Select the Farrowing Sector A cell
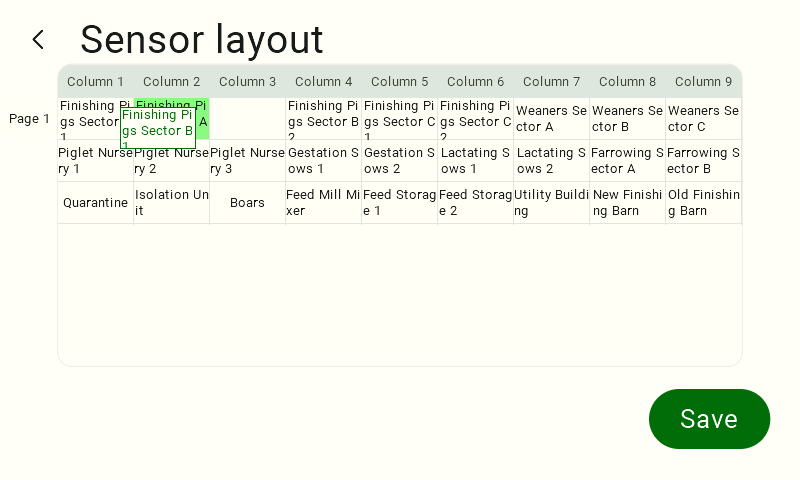Image resolution: width=800 pixels, height=480 pixels. 628,161
